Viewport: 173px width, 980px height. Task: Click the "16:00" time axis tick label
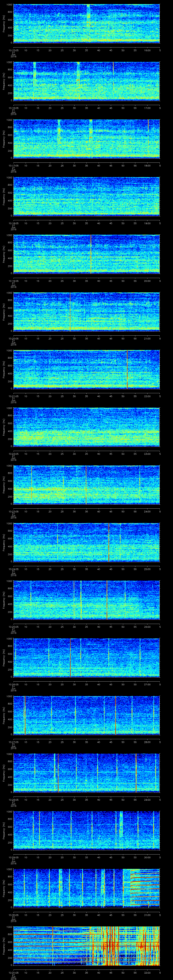147,50
